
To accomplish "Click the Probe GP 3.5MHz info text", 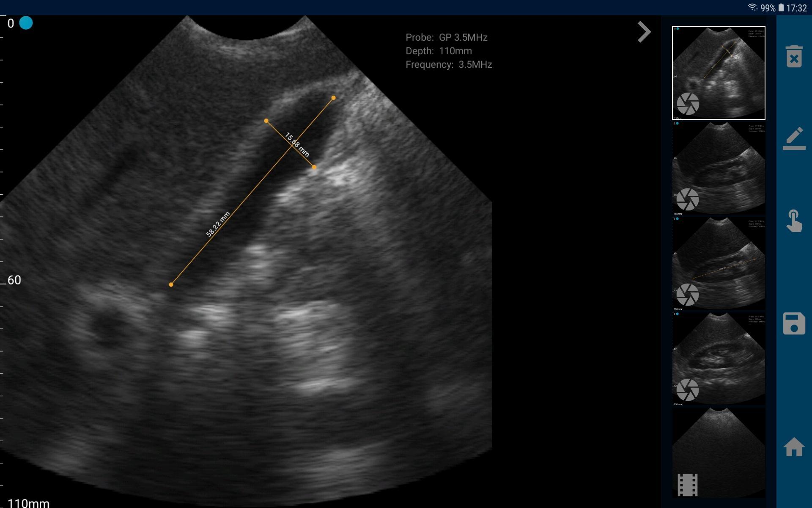I will coord(446,37).
